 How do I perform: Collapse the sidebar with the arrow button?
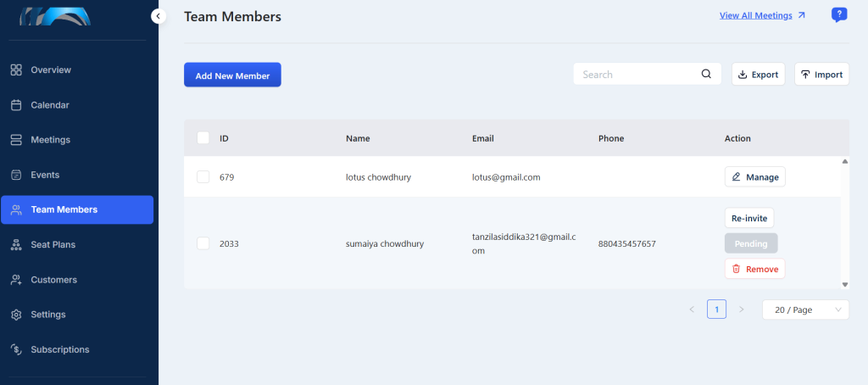(x=159, y=16)
